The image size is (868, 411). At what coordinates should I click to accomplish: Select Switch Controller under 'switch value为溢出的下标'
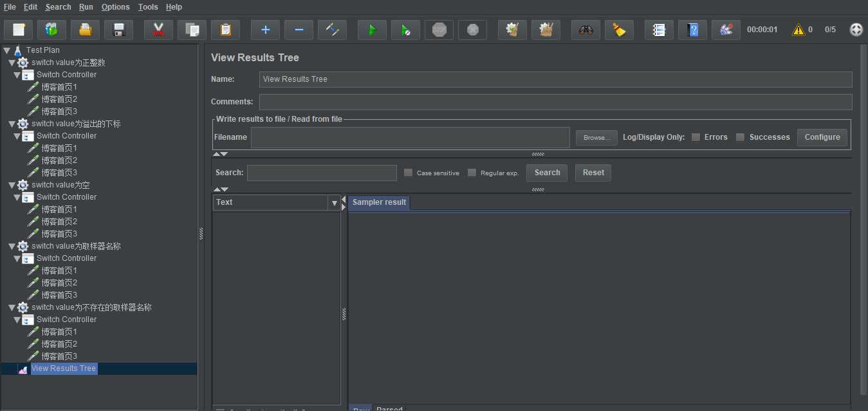pos(66,136)
